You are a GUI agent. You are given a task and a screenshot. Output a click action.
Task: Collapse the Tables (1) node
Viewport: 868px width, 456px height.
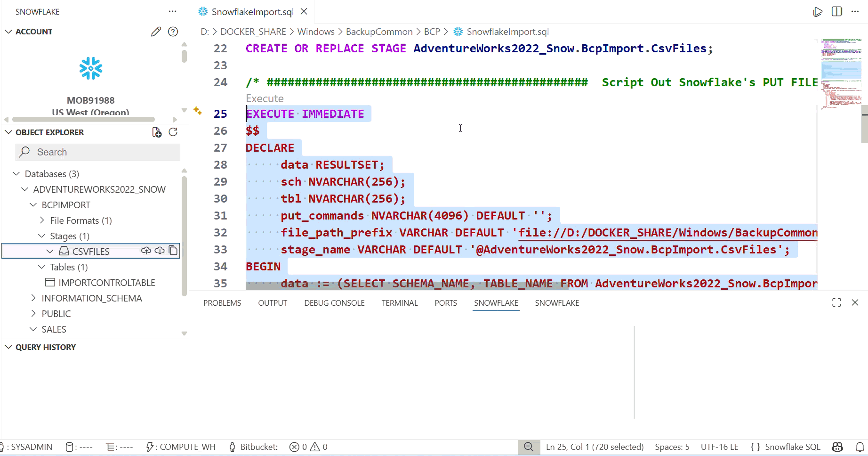[42, 267]
